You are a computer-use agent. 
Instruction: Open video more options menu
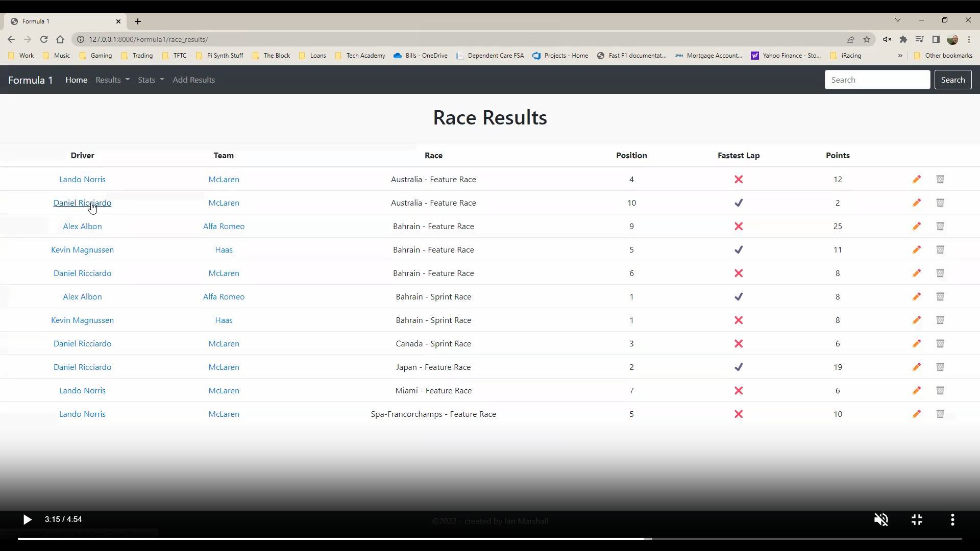952,519
